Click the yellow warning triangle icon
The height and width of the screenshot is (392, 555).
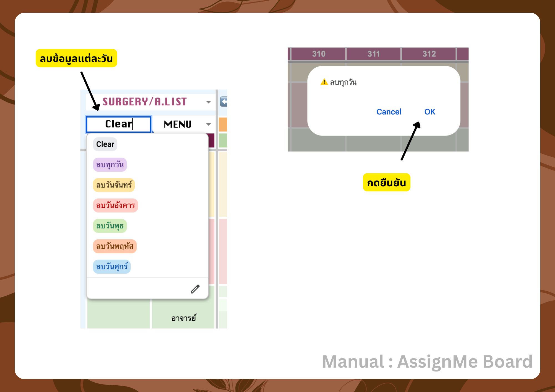[x=324, y=82]
